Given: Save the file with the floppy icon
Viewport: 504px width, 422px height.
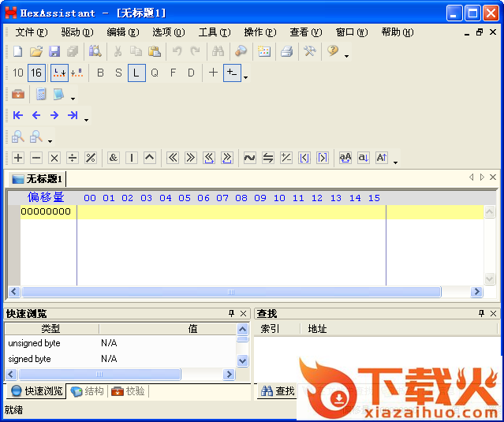Looking at the screenshot, I should 54,51.
